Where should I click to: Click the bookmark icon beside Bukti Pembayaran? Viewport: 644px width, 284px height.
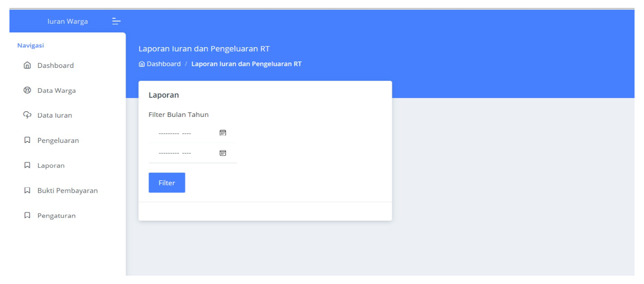pos(27,190)
